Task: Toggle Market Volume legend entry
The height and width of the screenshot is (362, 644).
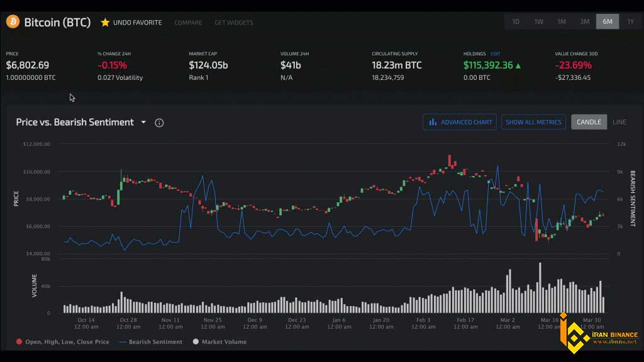Action: tap(219, 341)
